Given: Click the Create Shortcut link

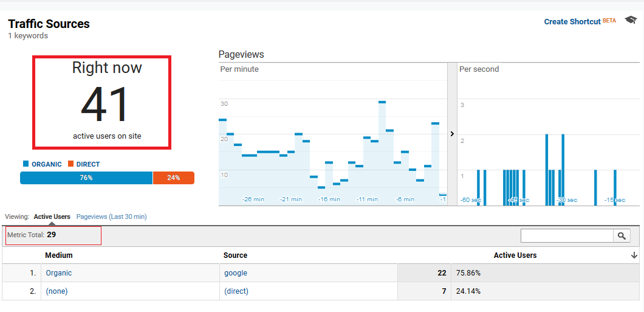Looking at the screenshot, I should (572, 22).
